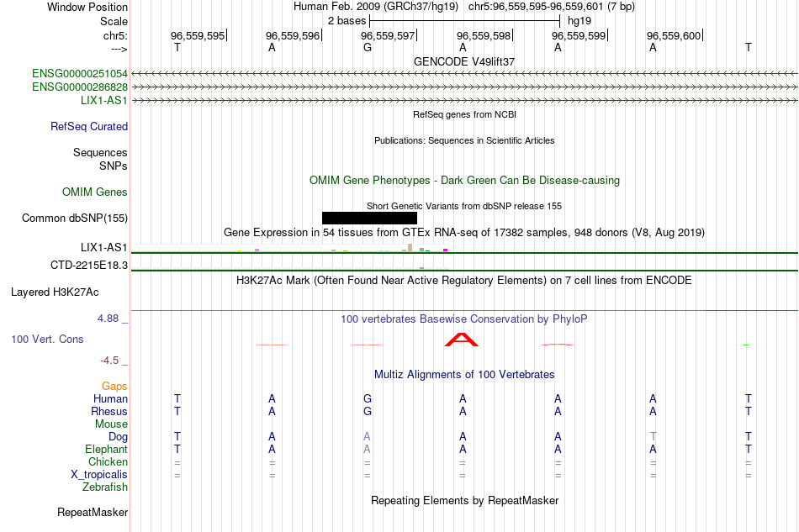Click the PhyloP -4.5 lower scale value

point(109,361)
